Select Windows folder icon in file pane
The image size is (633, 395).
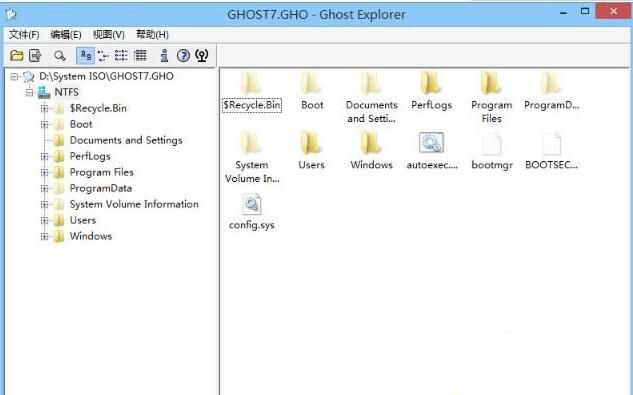[371, 143]
